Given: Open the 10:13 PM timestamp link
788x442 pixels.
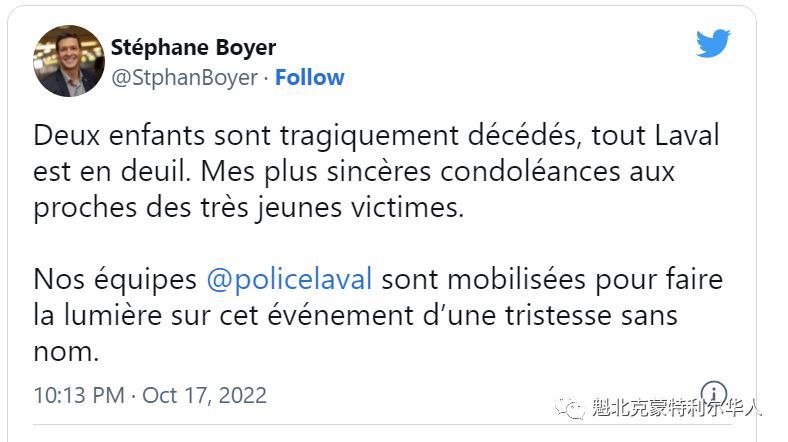Looking at the screenshot, I should 79,395.
